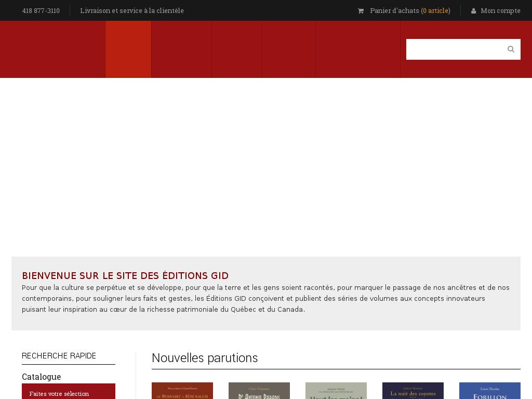This screenshot has height=399, width=532.
Task: Open Livraison et service à la clientèle
Action: [x=132, y=11]
